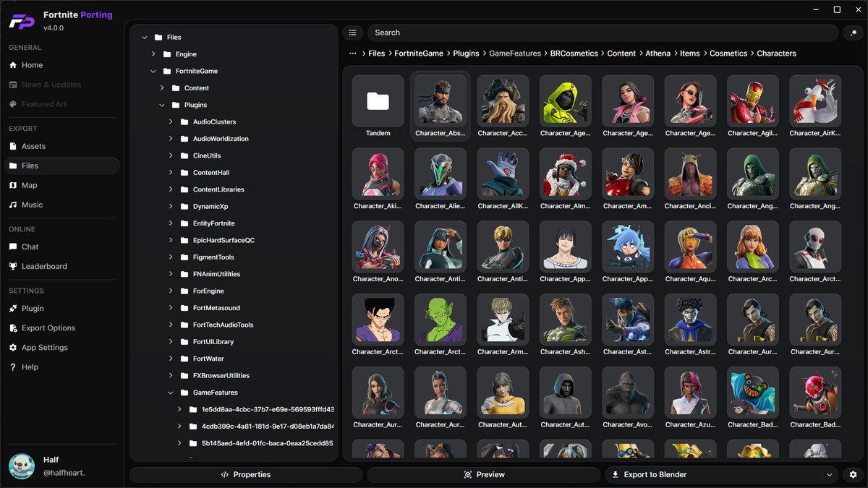Click the sparkle icon right of Search bar
This screenshot has width=868, height=488.
[853, 33]
